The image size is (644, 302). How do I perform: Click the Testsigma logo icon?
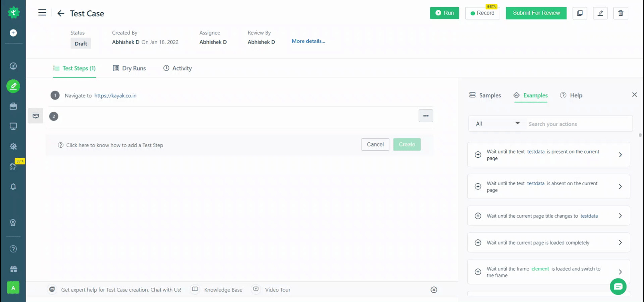pos(13,13)
